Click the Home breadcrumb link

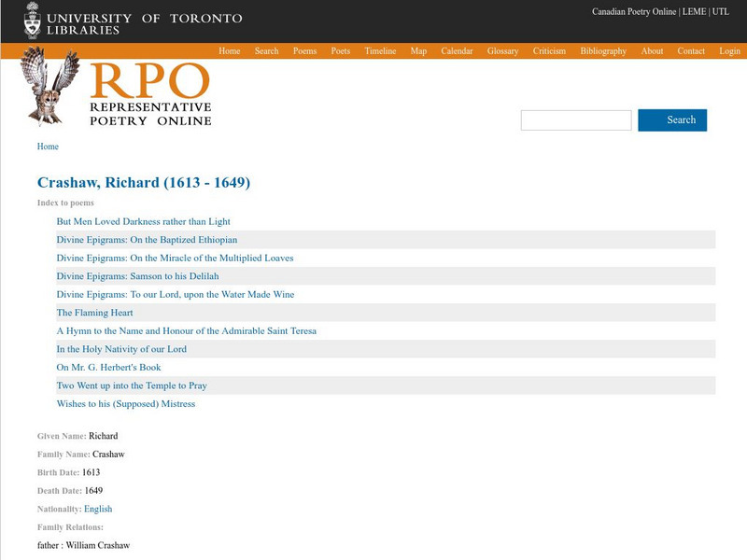point(48,147)
